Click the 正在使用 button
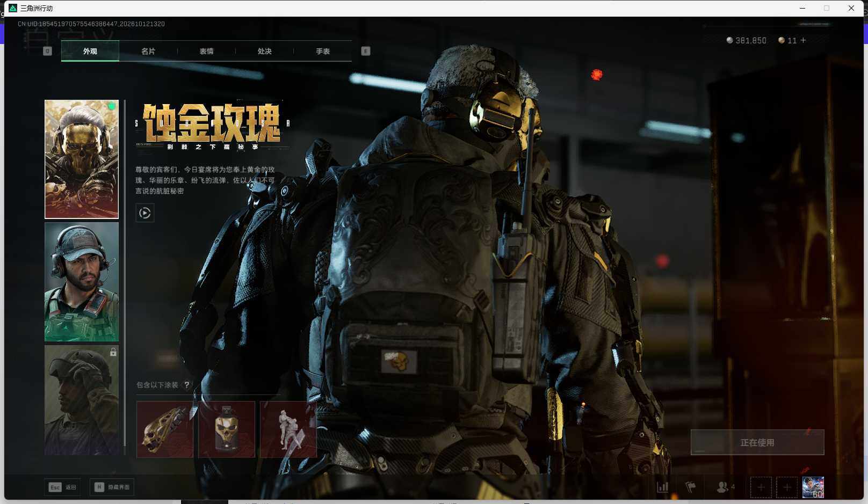868x504 pixels. tap(757, 442)
